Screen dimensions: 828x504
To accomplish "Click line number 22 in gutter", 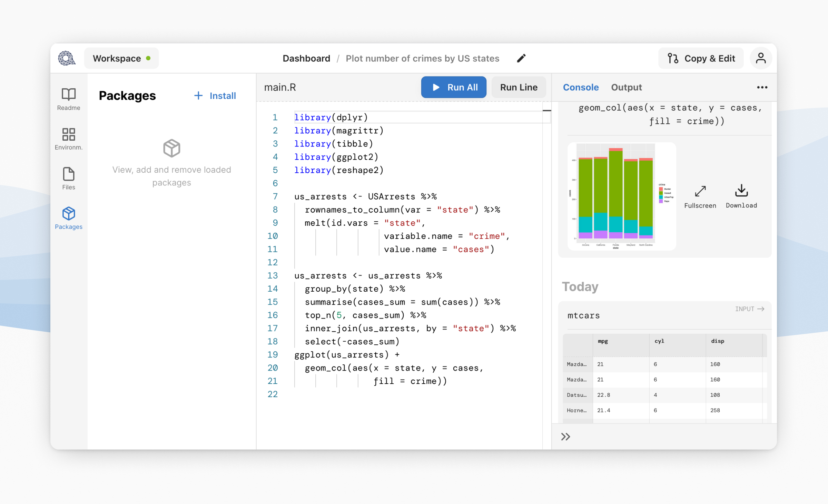I will click(273, 394).
